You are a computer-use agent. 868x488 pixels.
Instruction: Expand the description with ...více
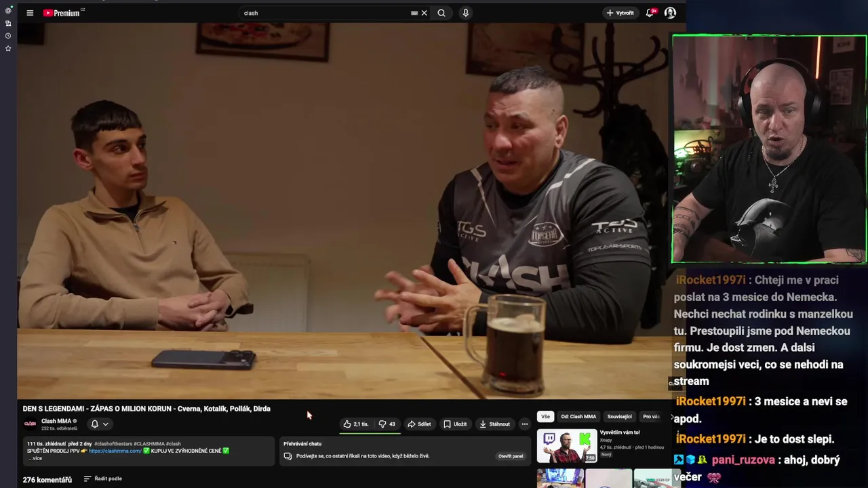tap(35, 458)
